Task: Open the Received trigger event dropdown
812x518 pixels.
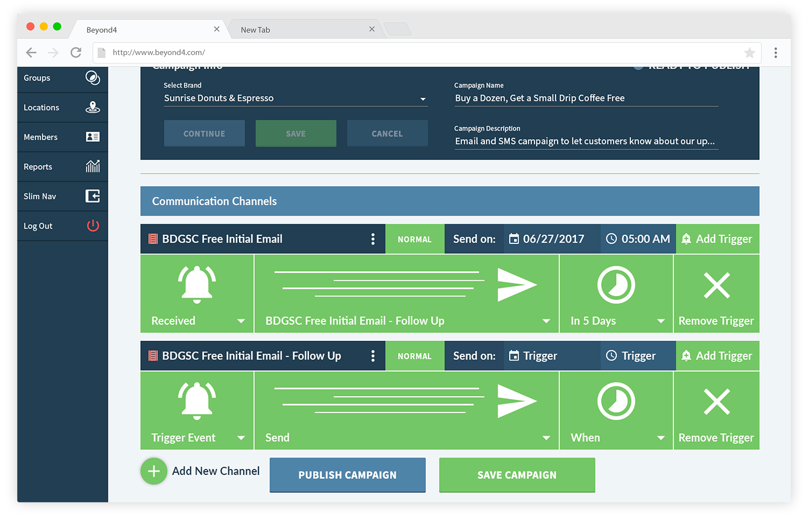Action: [x=241, y=321]
